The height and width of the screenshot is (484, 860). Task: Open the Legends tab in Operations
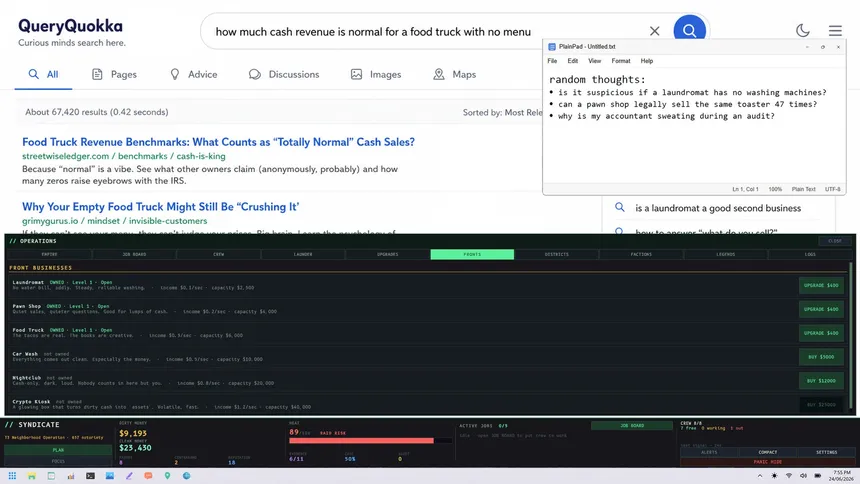[726, 254]
